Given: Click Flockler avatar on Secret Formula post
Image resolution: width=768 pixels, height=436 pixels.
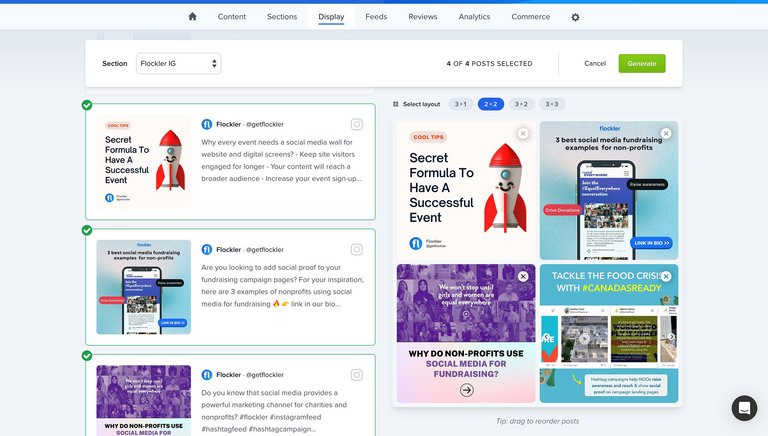Looking at the screenshot, I should (207, 124).
